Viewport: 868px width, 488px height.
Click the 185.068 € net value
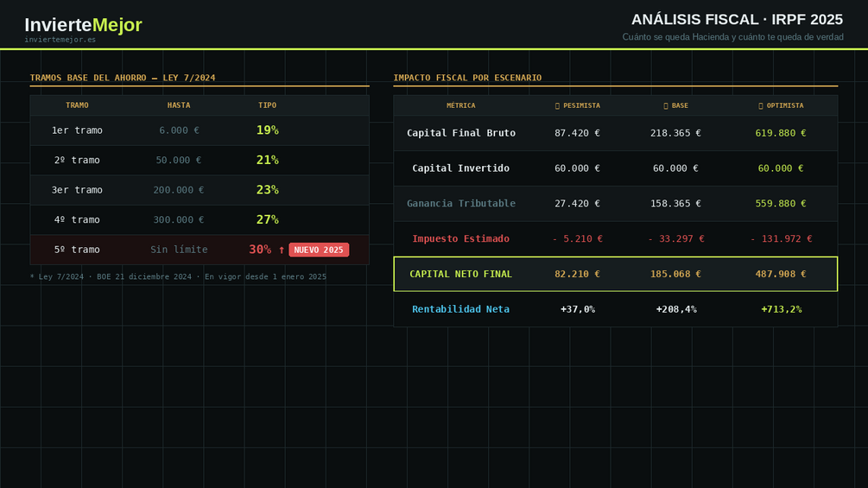(676, 274)
